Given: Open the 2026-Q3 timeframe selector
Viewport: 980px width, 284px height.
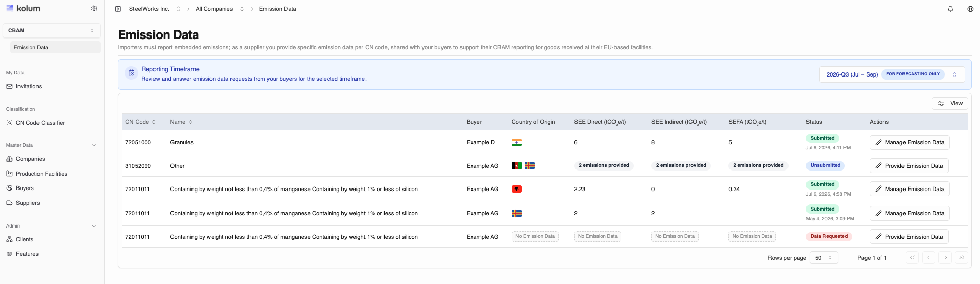Looking at the screenshot, I should (892, 74).
